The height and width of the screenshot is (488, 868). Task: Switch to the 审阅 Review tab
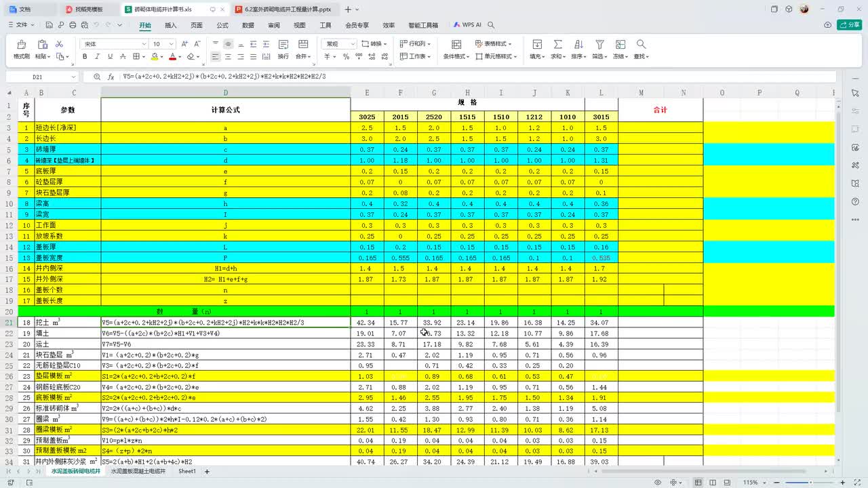pos(274,25)
